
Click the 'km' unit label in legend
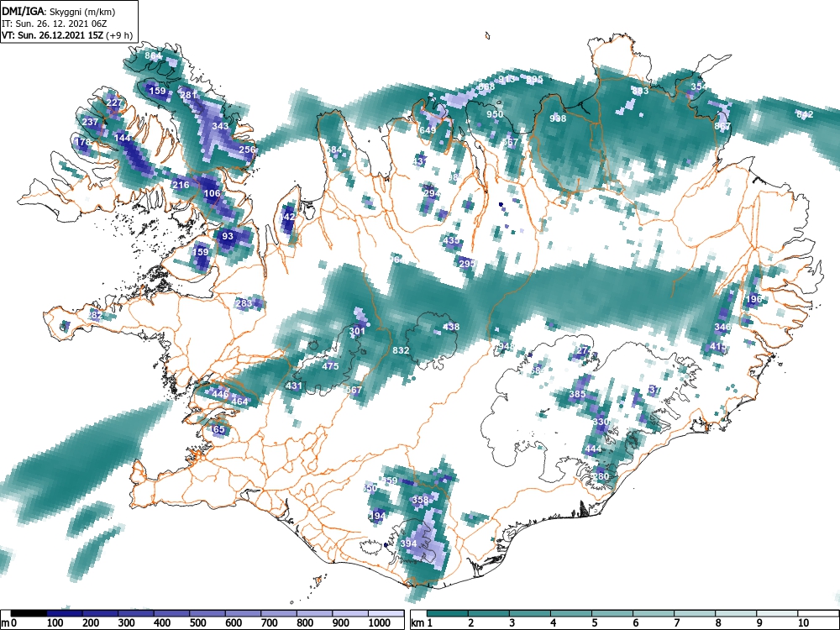click(x=417, y=623)
